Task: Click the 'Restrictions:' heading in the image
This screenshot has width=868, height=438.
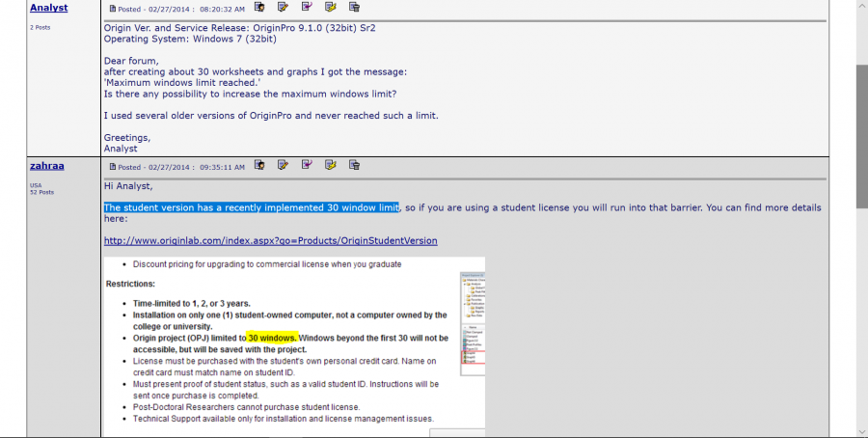Action: (x=130, y=284)
